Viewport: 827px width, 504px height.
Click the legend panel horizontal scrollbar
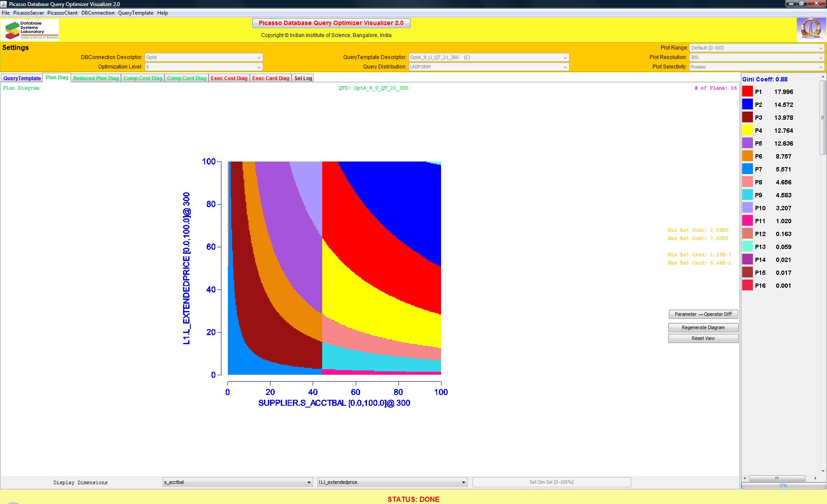pyautogui.click(x=777, y=478)
